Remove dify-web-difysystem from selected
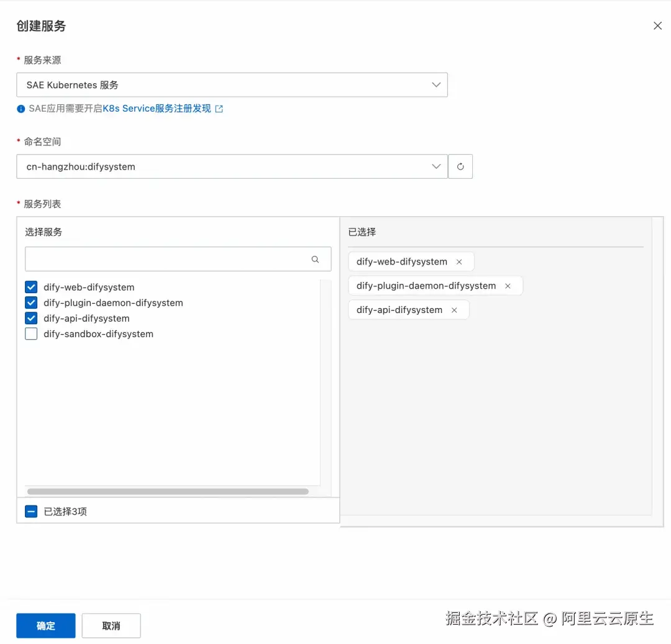Viewport: 671px width, 644px height. (x=459, y=261)
